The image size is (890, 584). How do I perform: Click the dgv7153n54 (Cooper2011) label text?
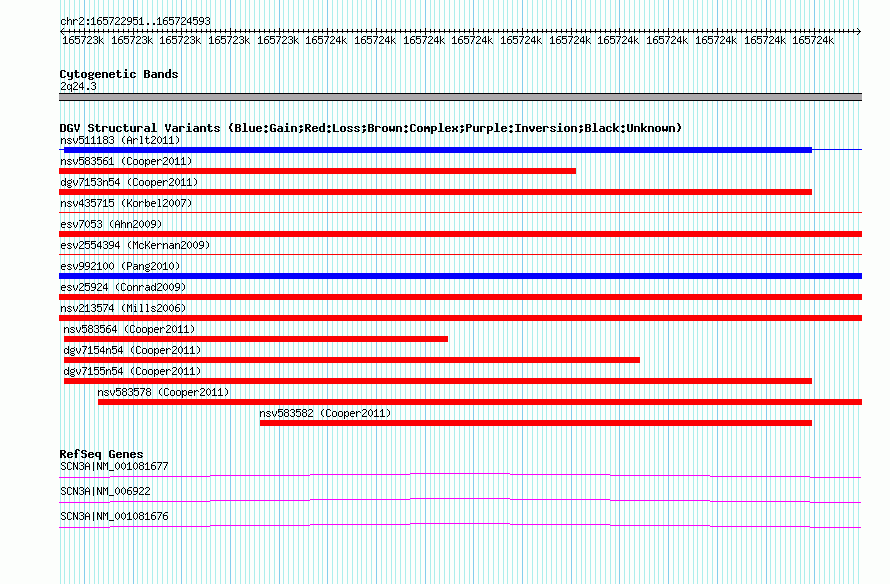click(x=129, y=182)
